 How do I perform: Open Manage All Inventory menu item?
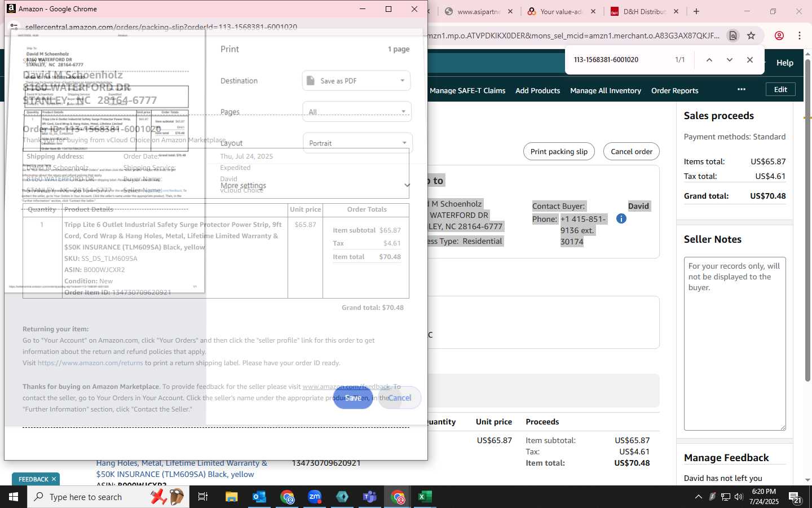click(x=606, y=90)
